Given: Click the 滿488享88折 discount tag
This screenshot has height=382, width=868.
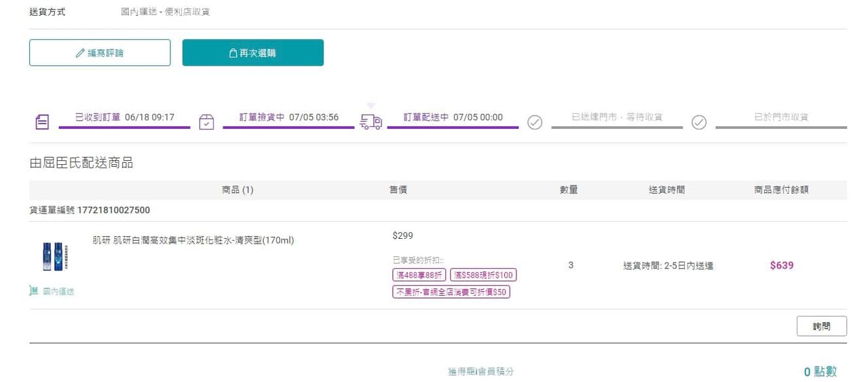Looking at the screenshot, I should tap(419, 275).
